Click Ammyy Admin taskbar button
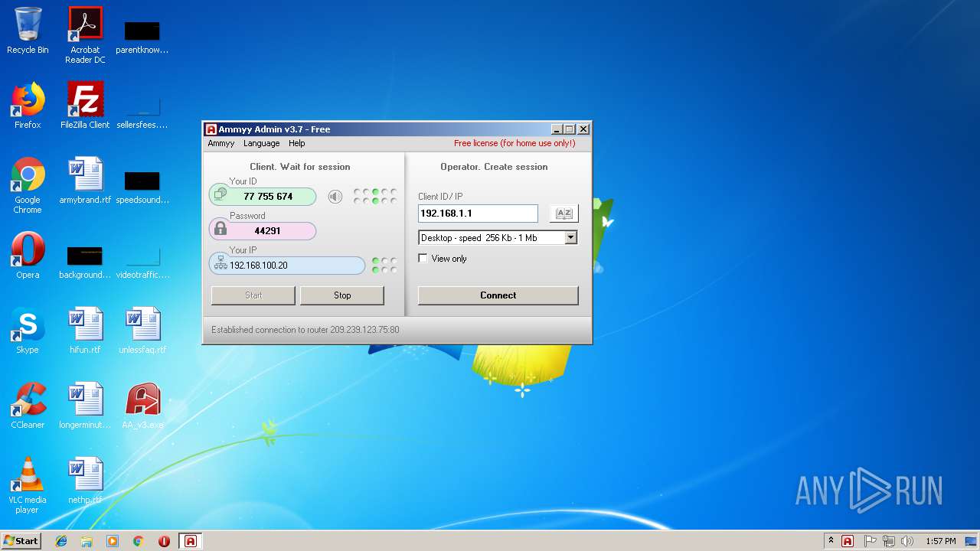Screen dimensions: 980x551 point(190,541)
